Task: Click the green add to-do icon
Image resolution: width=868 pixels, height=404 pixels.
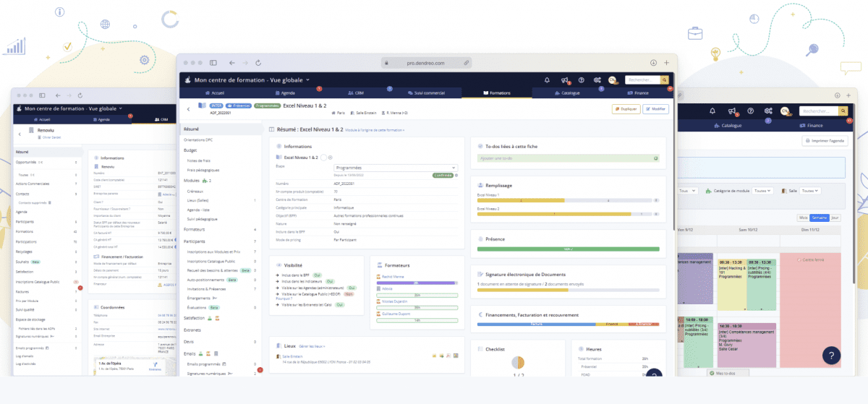Action: tap(655, 158)
